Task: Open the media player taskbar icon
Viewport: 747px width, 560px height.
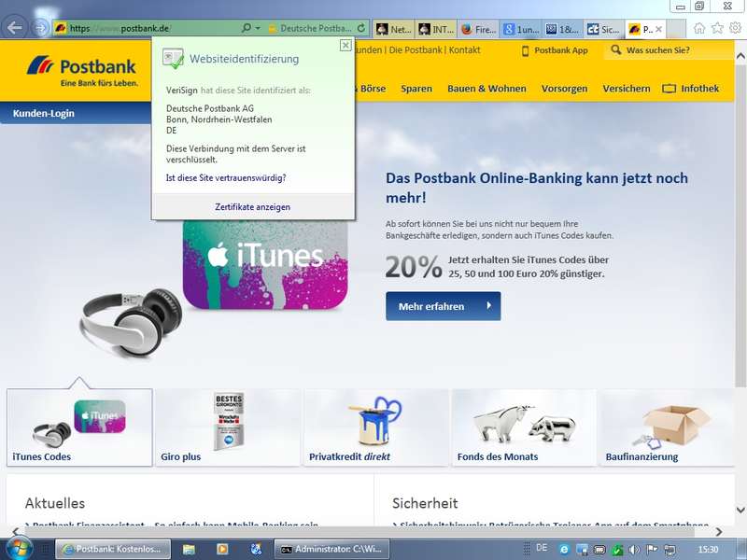Action: tap(222, 550)
